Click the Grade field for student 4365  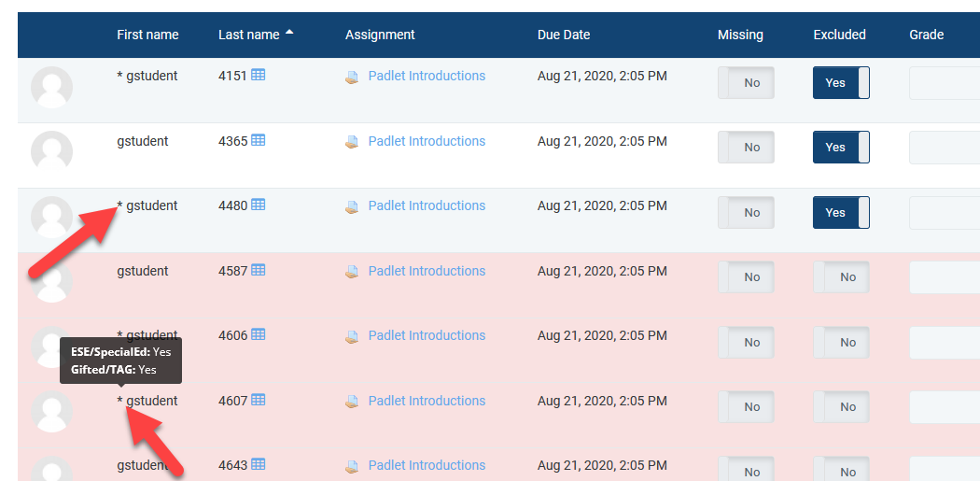[943, 148]
